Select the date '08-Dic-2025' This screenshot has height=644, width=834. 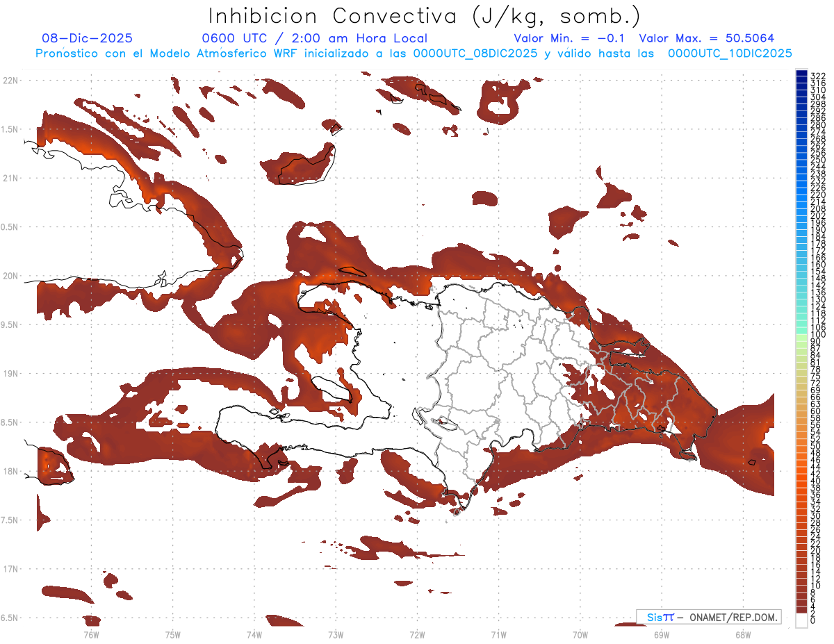pos(87,39)
